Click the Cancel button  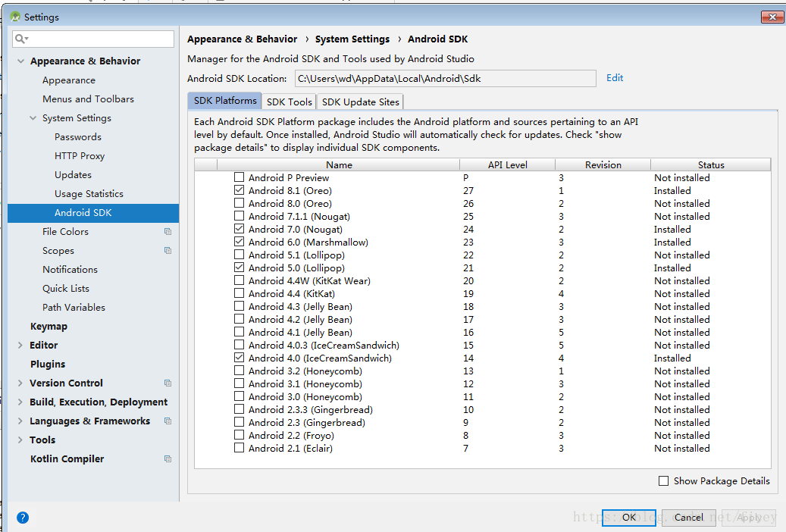(688, 518)
